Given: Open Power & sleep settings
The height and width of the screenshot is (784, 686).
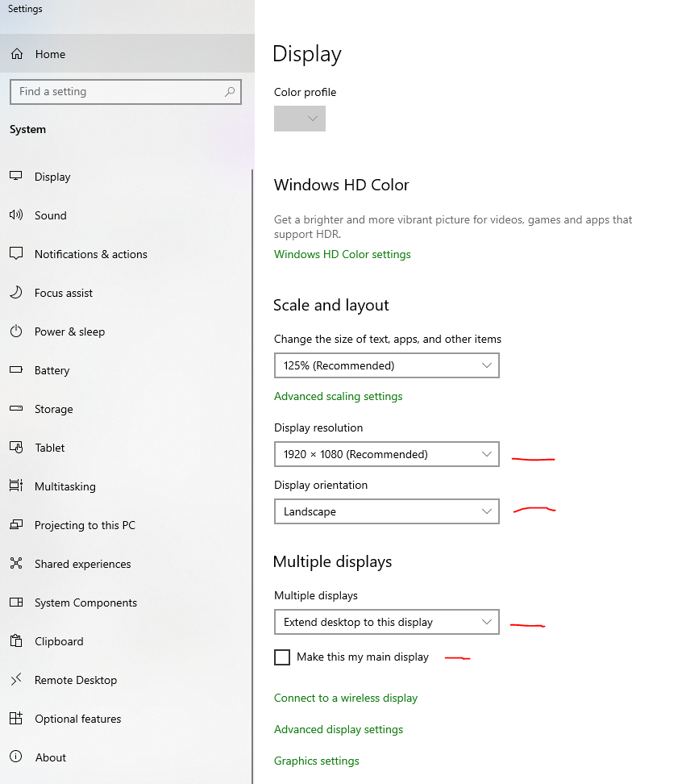Looking at the screenshot, I should [x=17, y=332].
